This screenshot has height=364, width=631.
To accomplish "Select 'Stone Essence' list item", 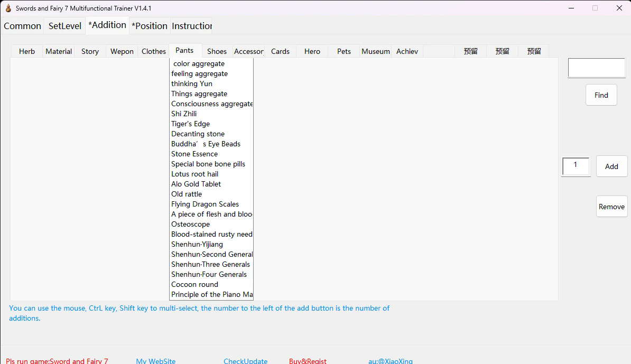I will point(211,154).
